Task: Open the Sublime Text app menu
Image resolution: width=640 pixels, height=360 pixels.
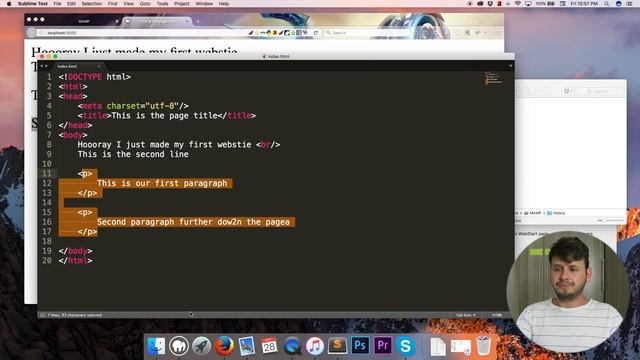Action: 33,4
